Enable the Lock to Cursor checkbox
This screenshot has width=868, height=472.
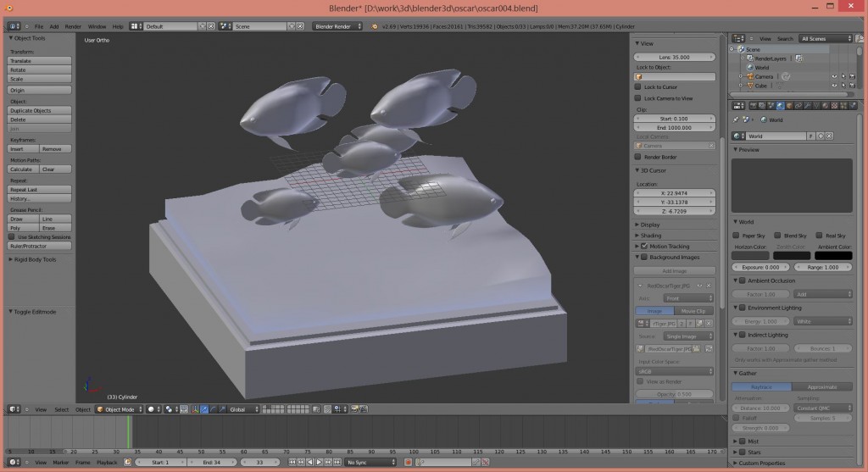[x=638, y=87]
